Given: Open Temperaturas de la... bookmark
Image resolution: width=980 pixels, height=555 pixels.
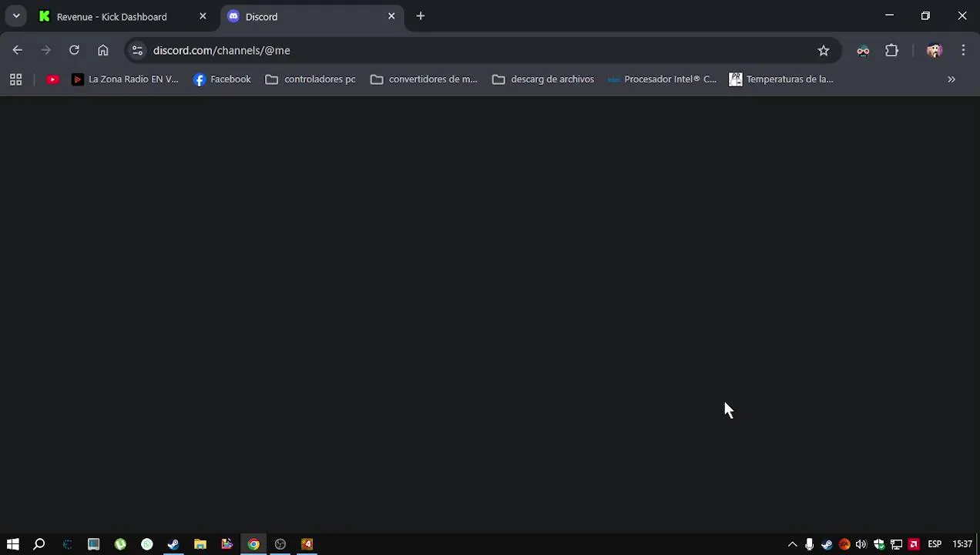Looking at the screenshot, I should coord(781,79).
